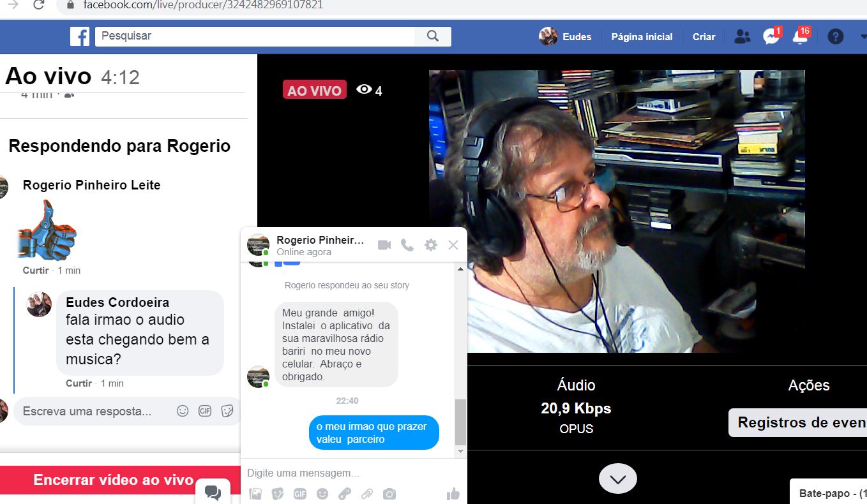Screen dimensions: 867x504
Task: Click the Pesquisar search field
Action: (255, 36)
